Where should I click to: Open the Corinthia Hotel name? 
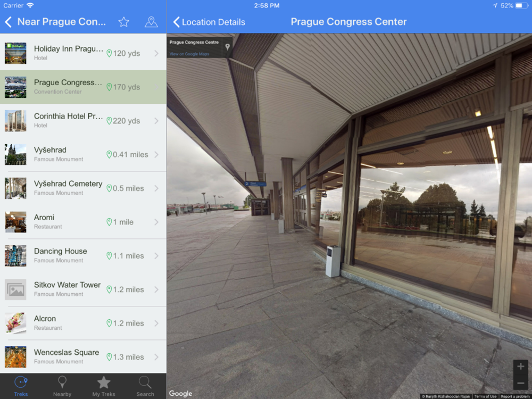click(68, 117)
